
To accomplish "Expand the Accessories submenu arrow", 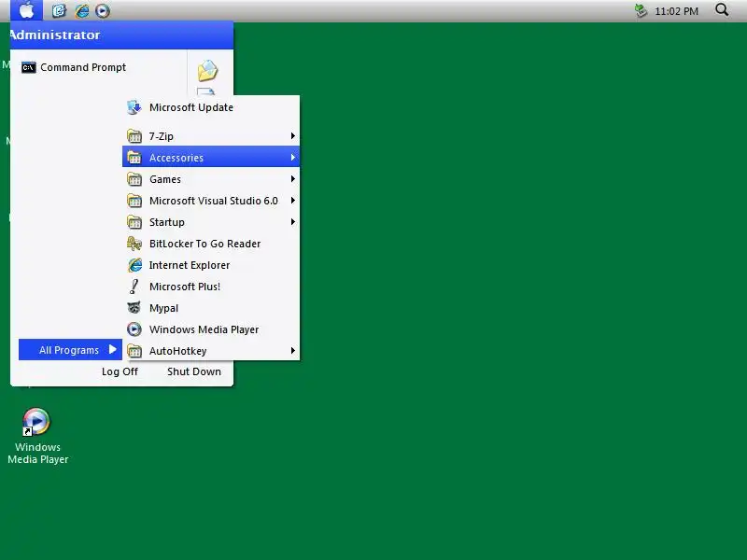I will [x=293, y=157].
